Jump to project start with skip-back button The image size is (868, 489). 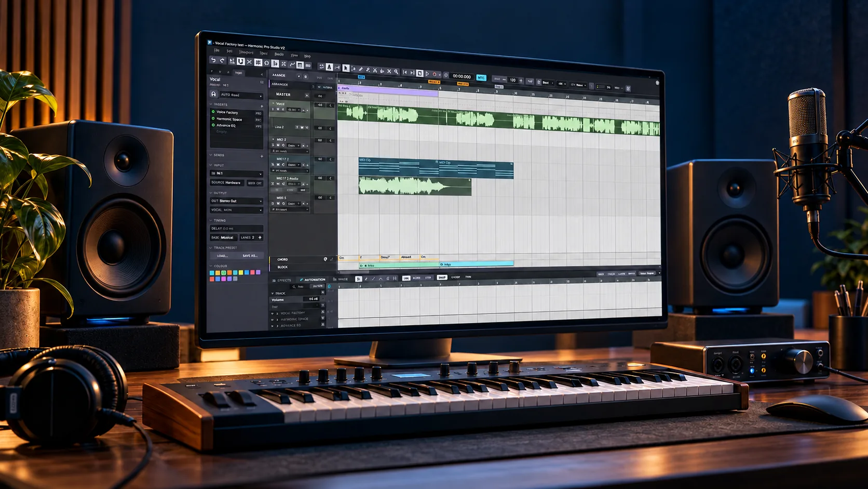pyautogui.click(x=405, y=72)
